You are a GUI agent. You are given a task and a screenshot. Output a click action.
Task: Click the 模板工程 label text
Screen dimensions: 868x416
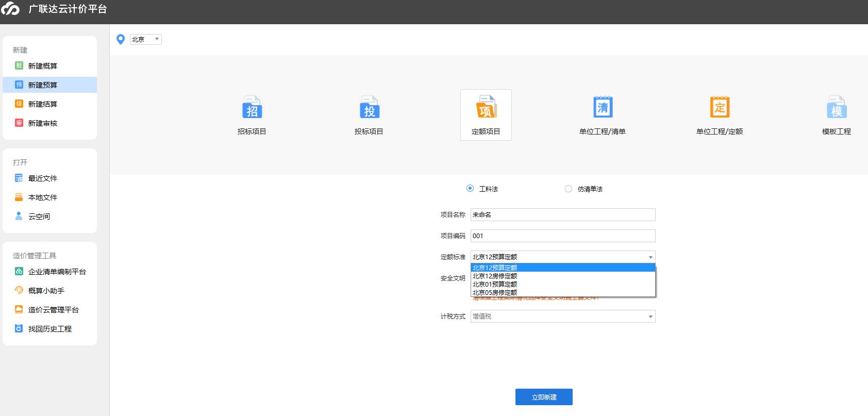837,131
